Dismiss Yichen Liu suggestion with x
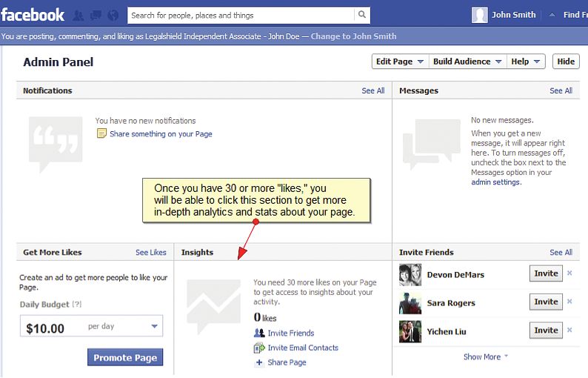Image resolution: width=588 pixels, height=378 pixels. click(569, 330)
